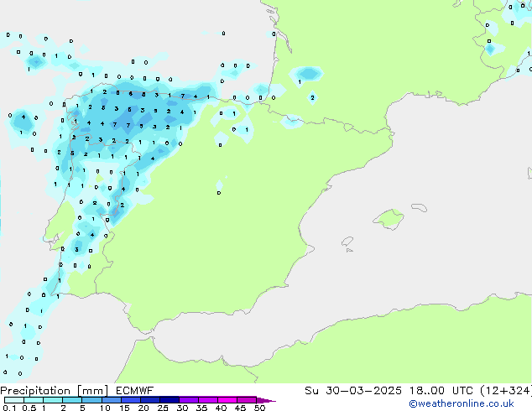Click the 0.1–0.5 mm lightest legend swatch

point(14,400)
